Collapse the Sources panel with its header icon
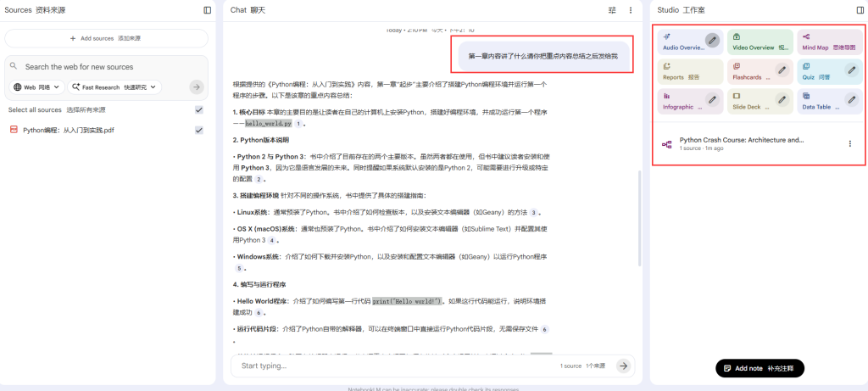Image resolution: width=868 pixels, height=391 pixels. coord(207,10)
